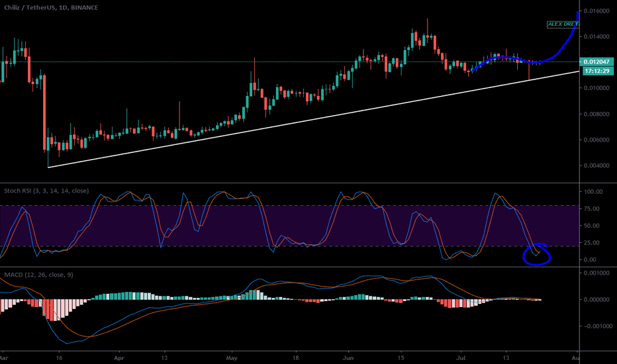
Task: Click the bar countdown timer 17:12:29
Action: [x=596, y=71]
